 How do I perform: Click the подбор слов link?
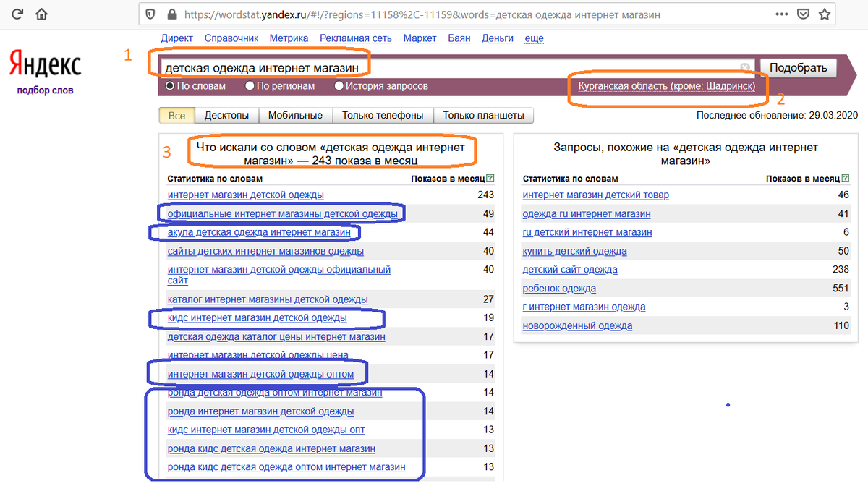tap(45, 90)
